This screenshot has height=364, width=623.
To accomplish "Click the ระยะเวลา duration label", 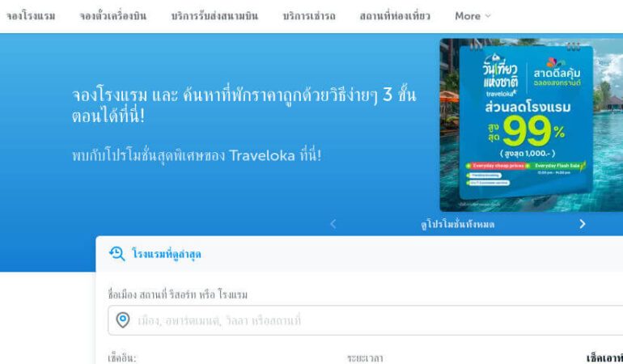I will tap(364, 358).
